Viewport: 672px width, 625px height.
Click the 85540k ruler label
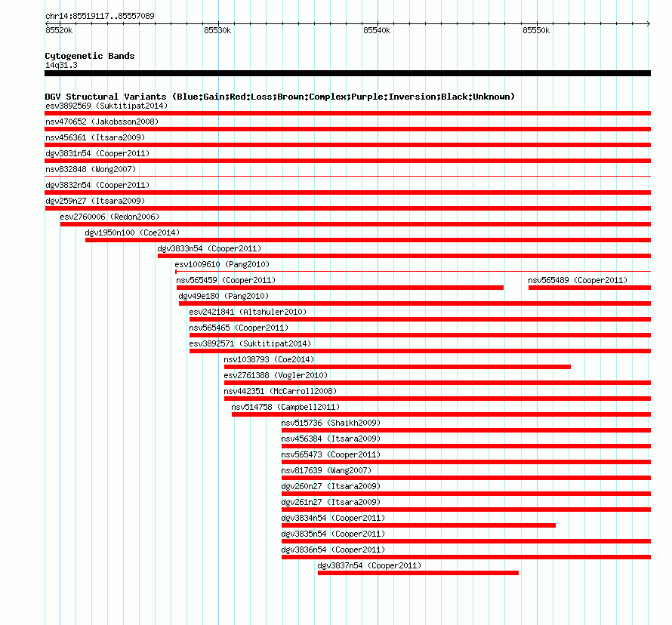(x=377, y=30)
